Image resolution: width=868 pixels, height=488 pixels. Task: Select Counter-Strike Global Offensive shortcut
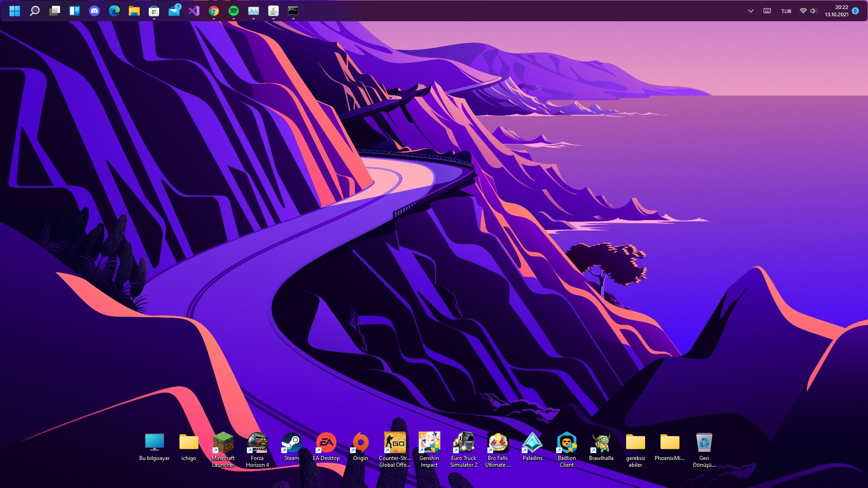[395, 450]
